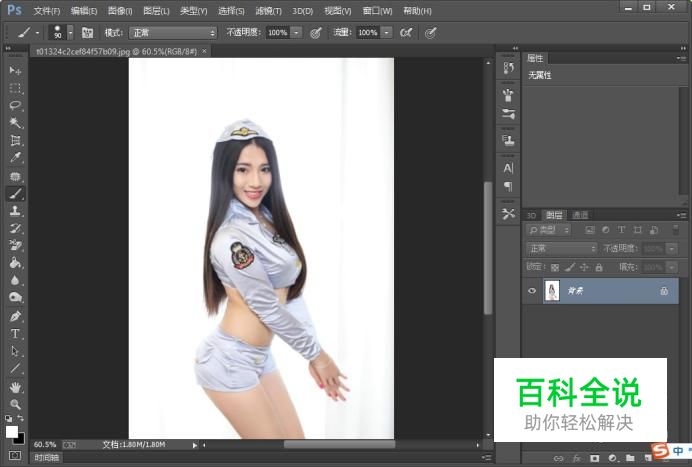This screenshot has width=692, height=467.
Task: Toggle adjustment layer filter
Action: tap(606, 230)
